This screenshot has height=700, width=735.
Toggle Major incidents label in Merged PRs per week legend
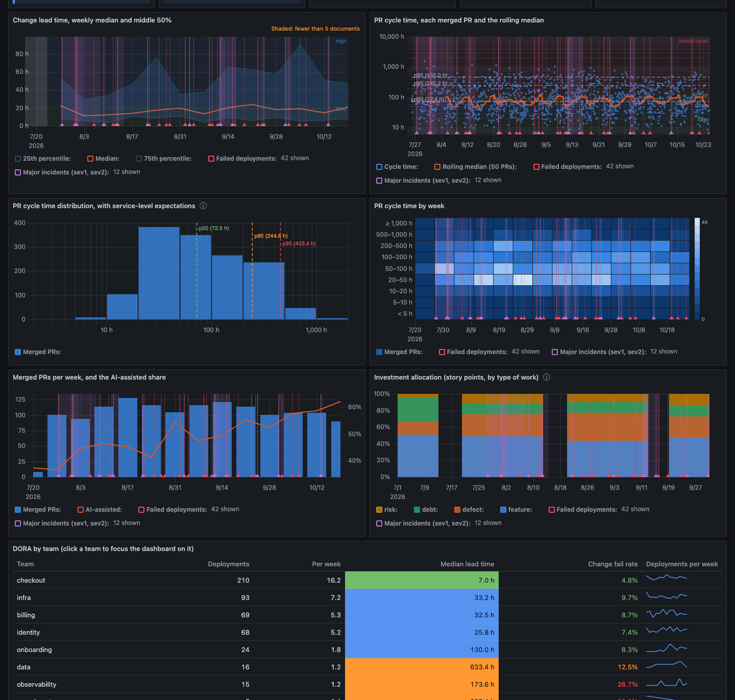coord(66,523)
